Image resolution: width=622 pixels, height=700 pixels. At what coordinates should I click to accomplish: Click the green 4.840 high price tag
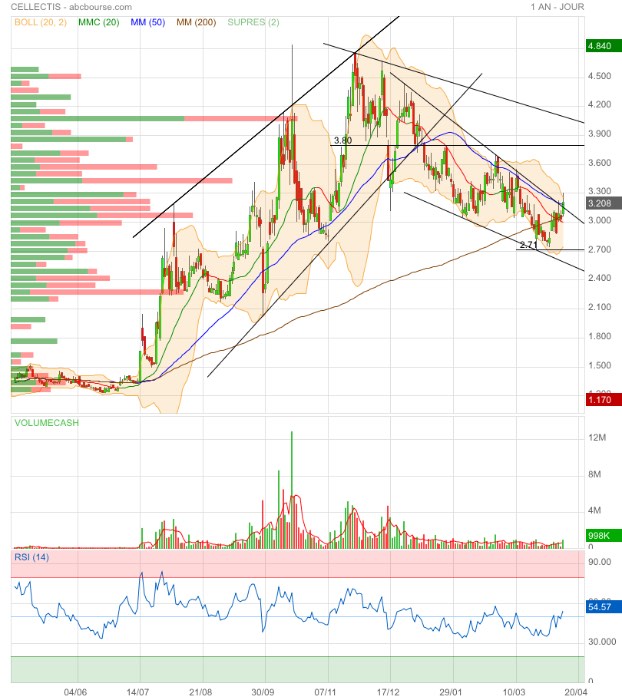point(604,46)
